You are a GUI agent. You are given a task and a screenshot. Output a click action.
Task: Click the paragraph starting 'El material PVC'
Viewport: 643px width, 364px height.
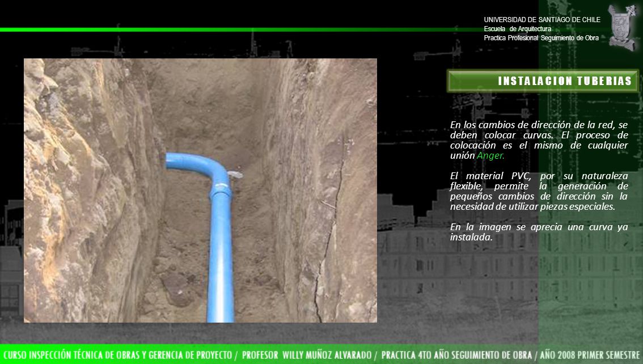click(539, 191)
